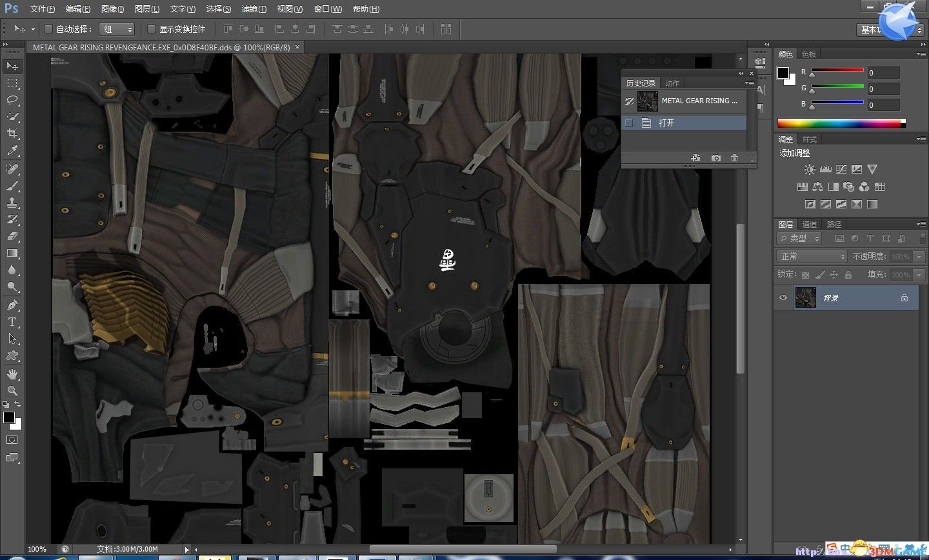Add Brightness/Contrast adjustment icon
This screenshot has height=560, width=929.
(x=810, y=169)
